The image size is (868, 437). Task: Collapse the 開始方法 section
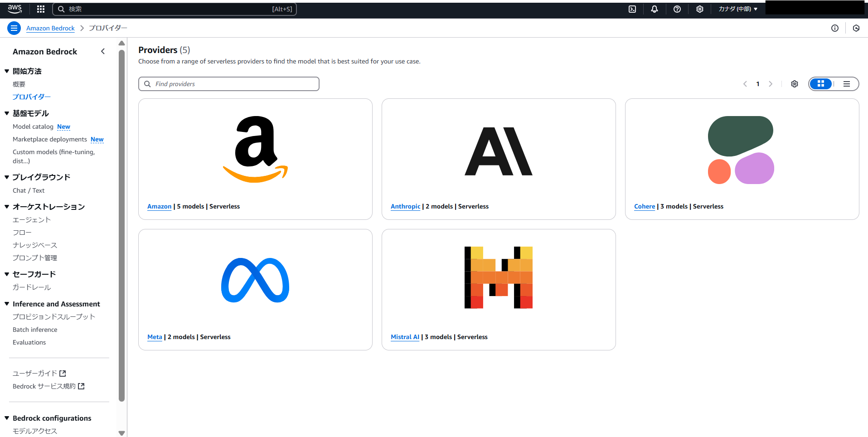[x=7, y=71]
